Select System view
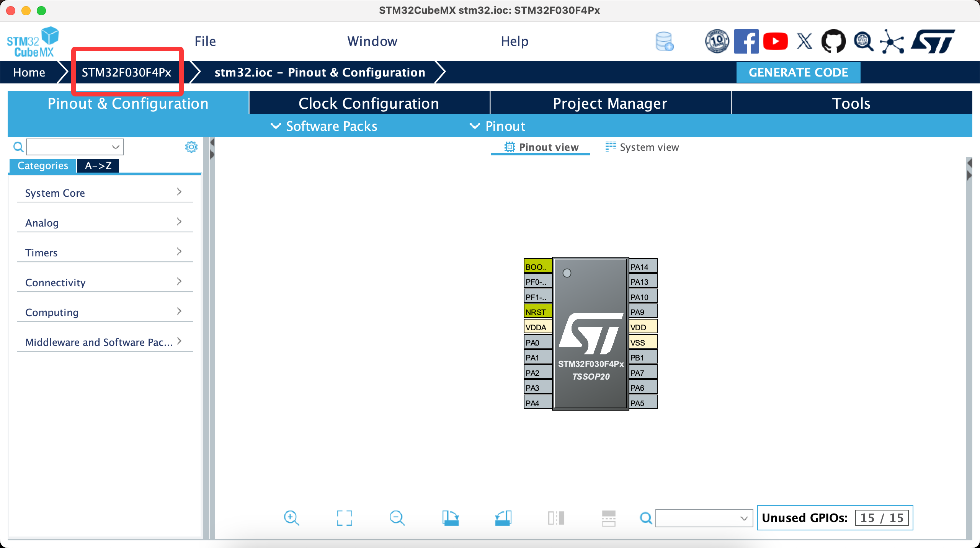Screen dimensions: 980x548 642,147
